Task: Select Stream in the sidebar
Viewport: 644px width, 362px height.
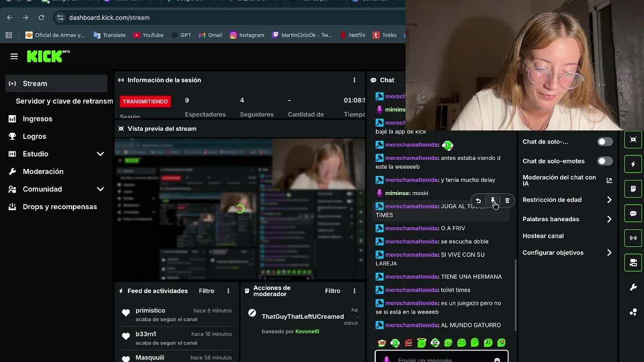Action: pos(56,83)
